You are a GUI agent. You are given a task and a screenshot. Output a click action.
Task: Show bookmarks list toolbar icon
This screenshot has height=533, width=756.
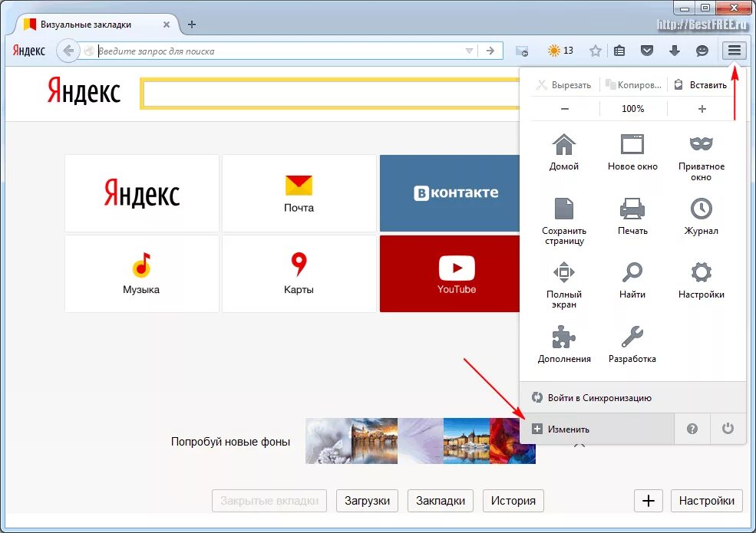click(619, 51)
